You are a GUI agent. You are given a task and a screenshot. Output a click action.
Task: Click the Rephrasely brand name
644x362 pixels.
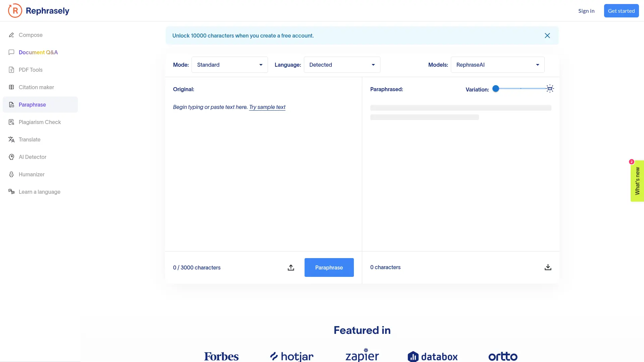(48, 11)
